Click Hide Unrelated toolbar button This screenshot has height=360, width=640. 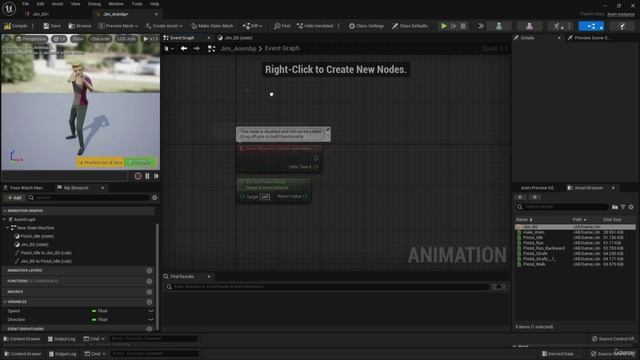pos(315,26)
